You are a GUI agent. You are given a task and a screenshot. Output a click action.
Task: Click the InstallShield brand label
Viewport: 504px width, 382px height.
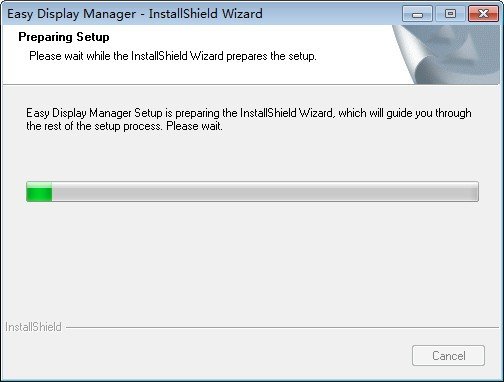pyautogui.click(x=33, y=327)
